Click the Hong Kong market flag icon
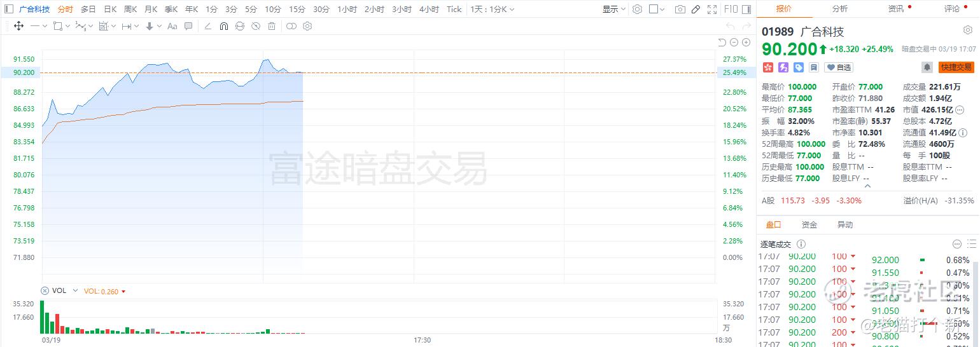 click(x=768, y=67)
